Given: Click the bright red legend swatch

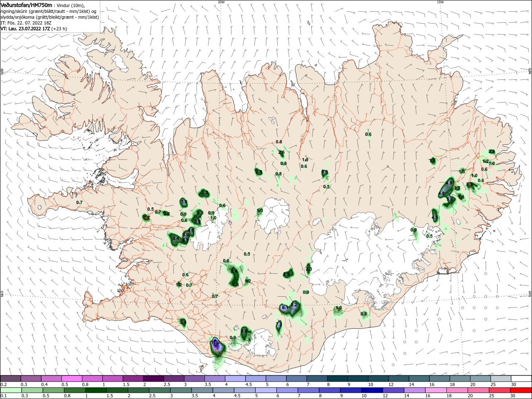Looking at the screenshot, I should [x=521, y=390].
